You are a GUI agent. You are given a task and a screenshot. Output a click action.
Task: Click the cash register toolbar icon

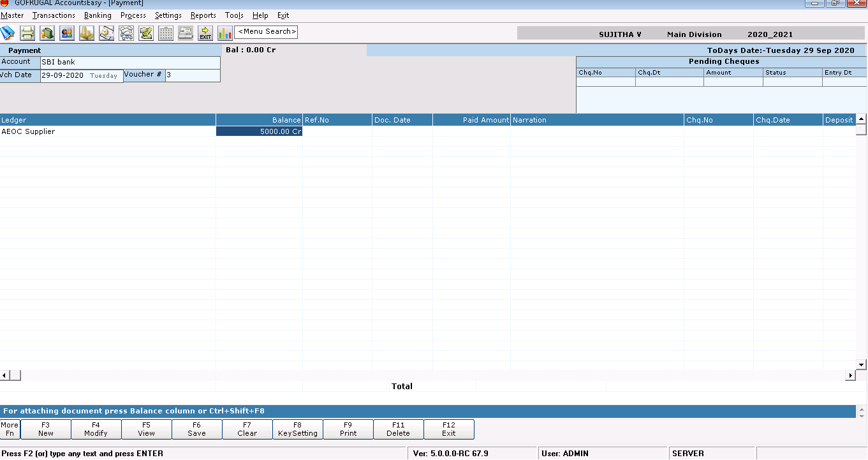tap(186, 33)
